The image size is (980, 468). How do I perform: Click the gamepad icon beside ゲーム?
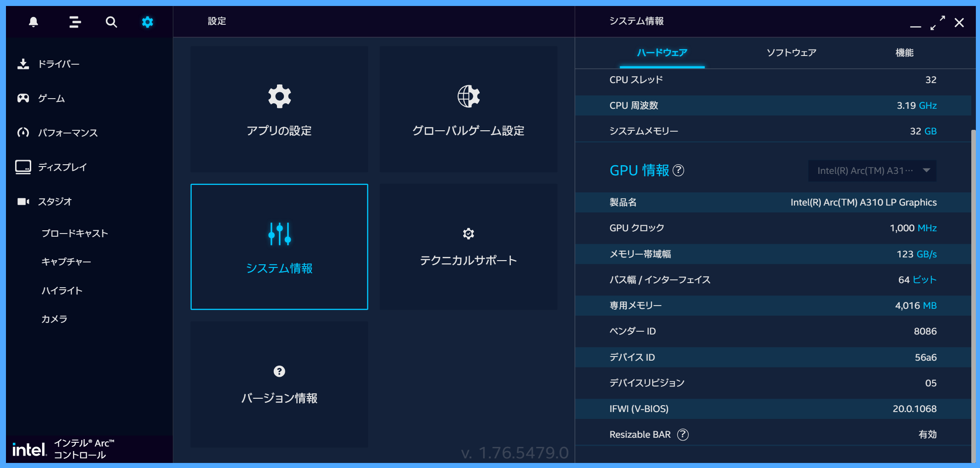pos(23,98)
